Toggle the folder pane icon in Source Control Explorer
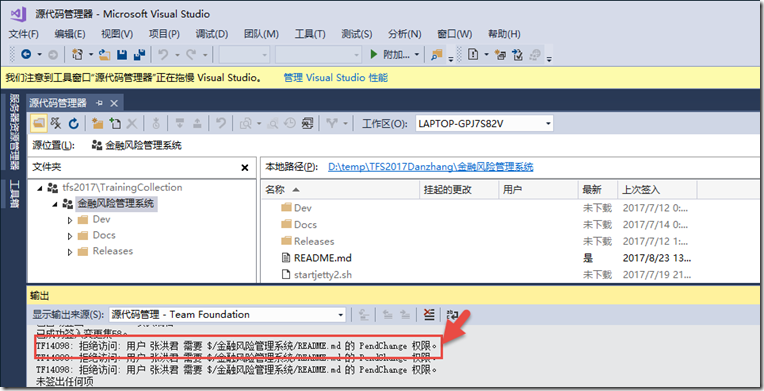764x391 pixels. [x=39, y=124]
